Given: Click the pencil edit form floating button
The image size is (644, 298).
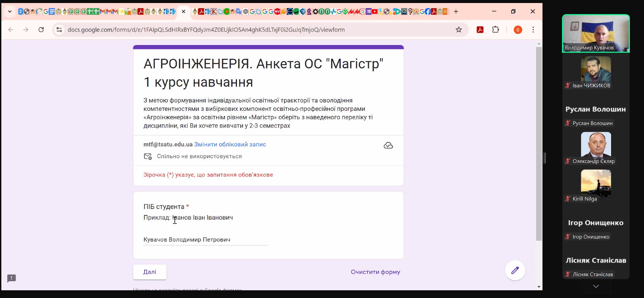Looking at the screenshot, I should click(x=515, y=270).
